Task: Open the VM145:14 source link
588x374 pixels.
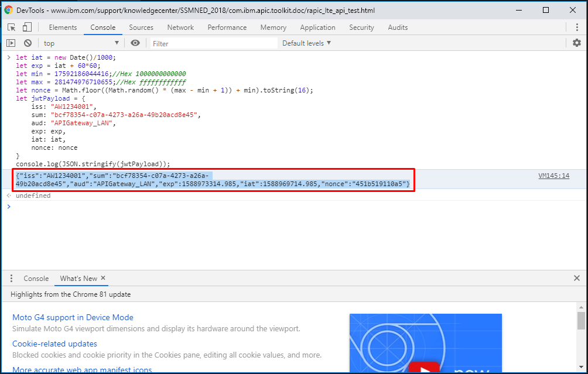Action: [x=553, y=176]
